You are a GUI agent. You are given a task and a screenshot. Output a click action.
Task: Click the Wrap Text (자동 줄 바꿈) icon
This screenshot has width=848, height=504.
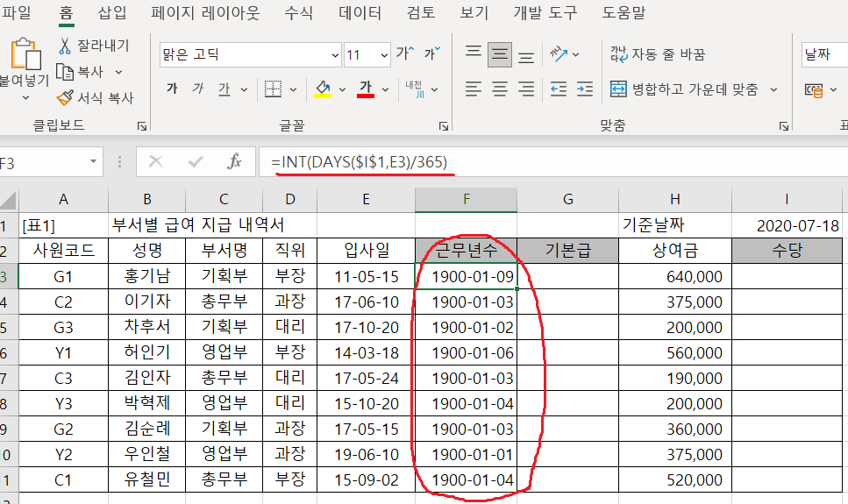[x=618, y=54]
